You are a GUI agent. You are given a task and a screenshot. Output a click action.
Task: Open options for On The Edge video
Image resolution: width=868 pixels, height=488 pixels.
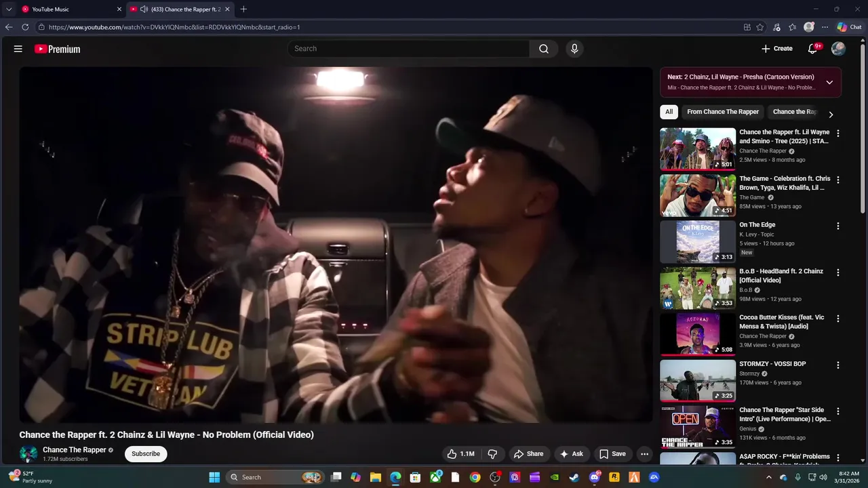pyautogui.click(x=838, y=226)
